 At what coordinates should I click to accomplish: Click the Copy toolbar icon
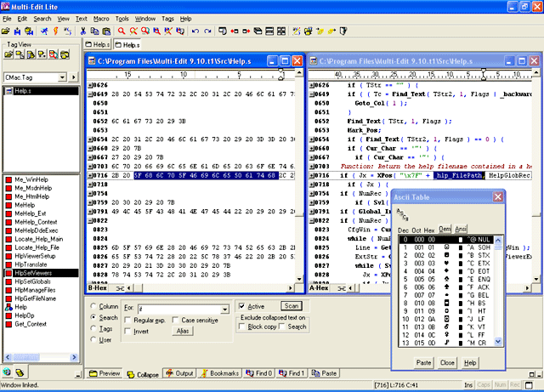[94, 31]
